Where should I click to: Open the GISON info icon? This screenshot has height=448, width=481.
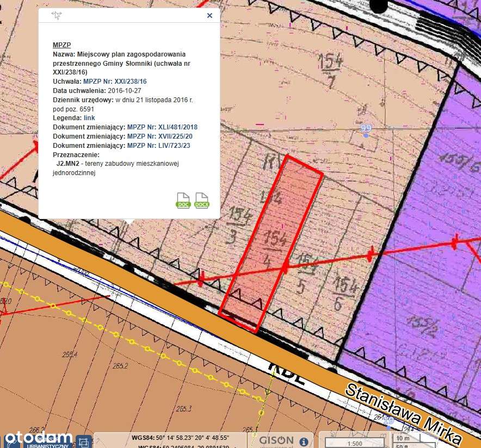[304, 442]
